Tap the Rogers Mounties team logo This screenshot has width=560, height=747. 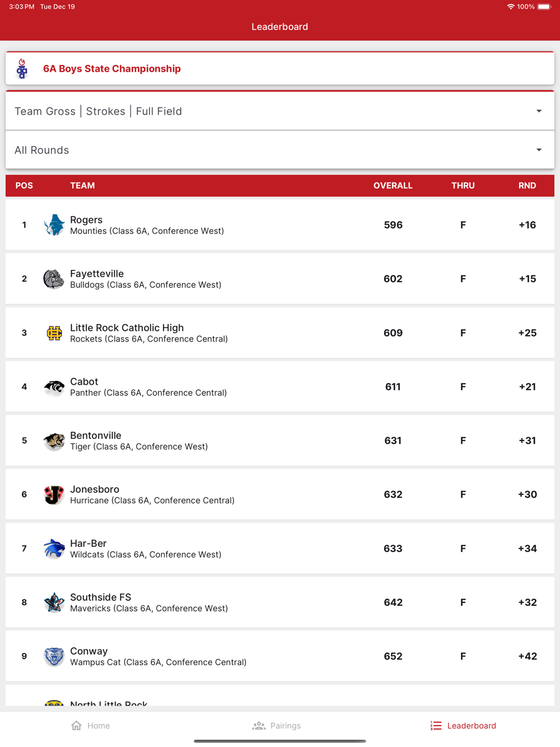pyautogui.click(x=54, y=225)
